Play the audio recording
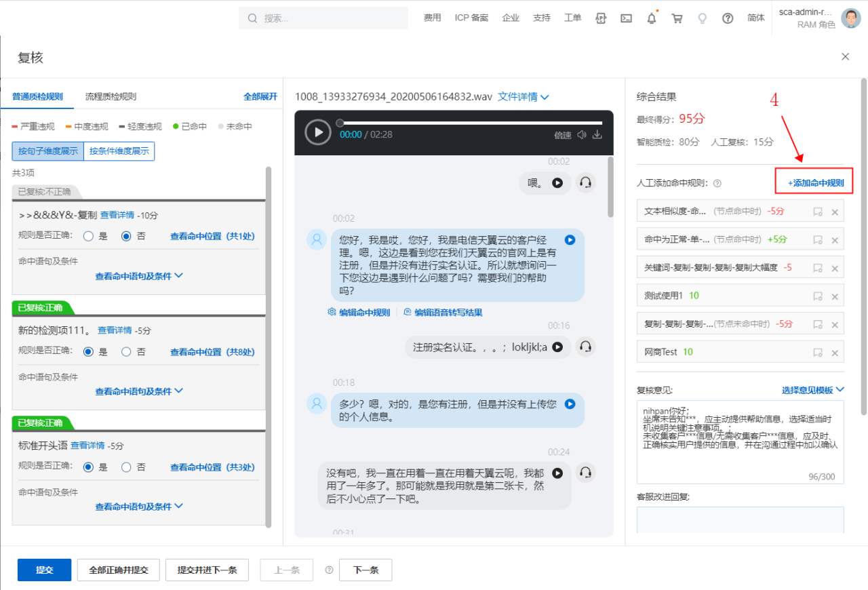868x590 pixels. (317, 132)
